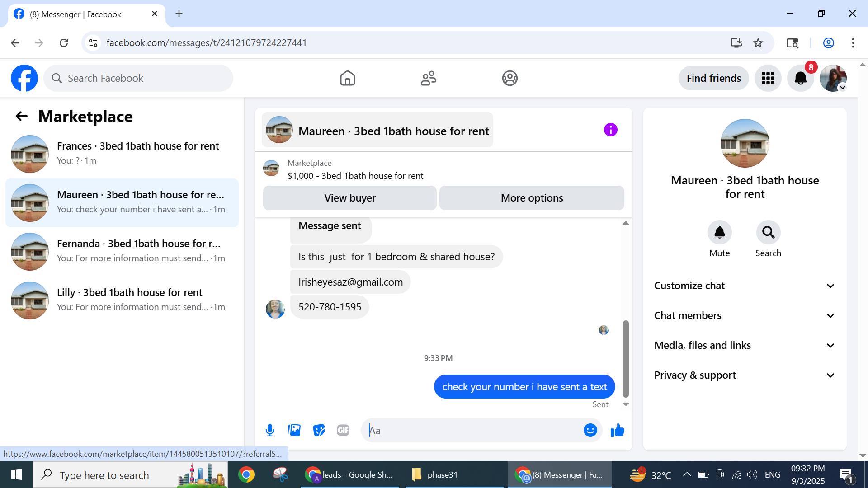Switch to leads Google Sheets taskbar window
Image resolution: width=868 pixels, height=488 pixels.
coord(349,474)
